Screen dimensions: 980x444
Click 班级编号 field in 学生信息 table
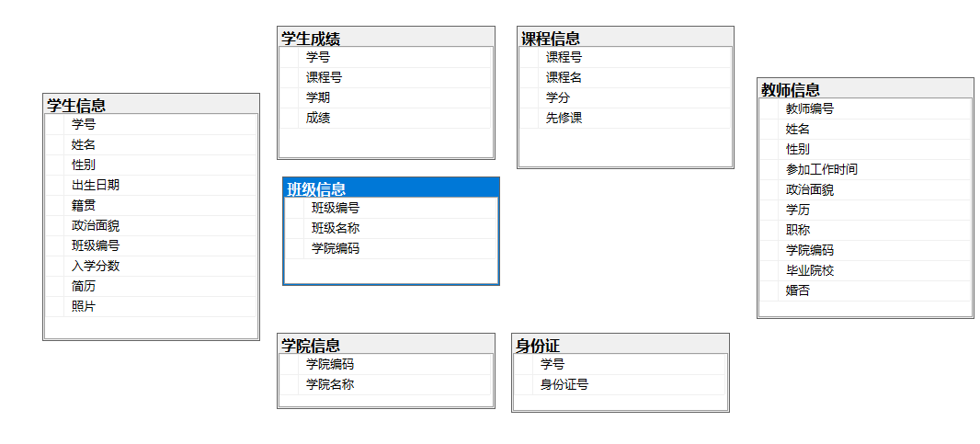(151, 245)
